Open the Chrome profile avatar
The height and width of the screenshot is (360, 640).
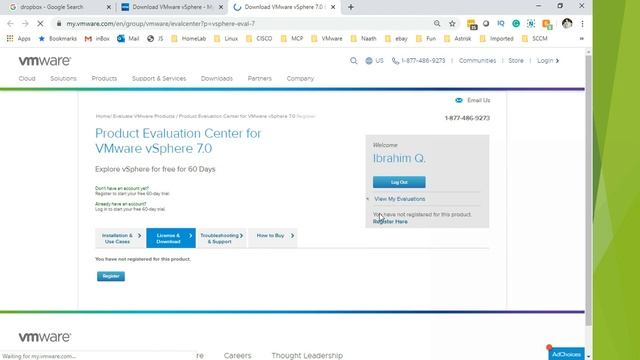click(567, 24)
